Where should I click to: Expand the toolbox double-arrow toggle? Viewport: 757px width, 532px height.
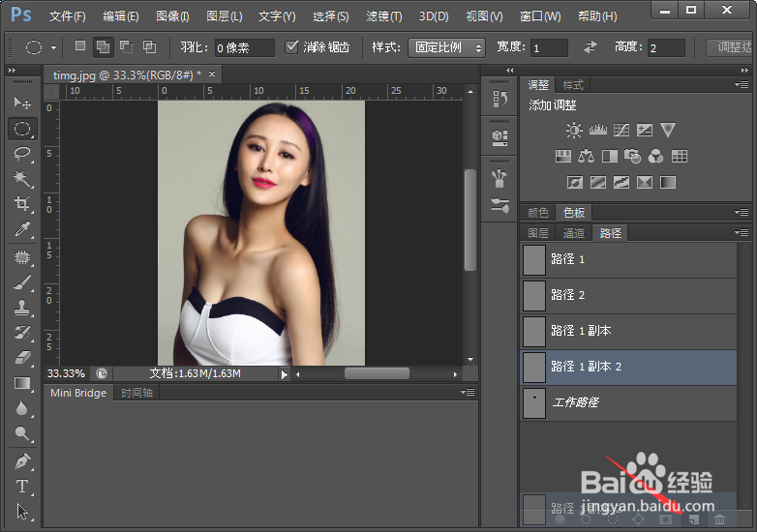[12, 70]
